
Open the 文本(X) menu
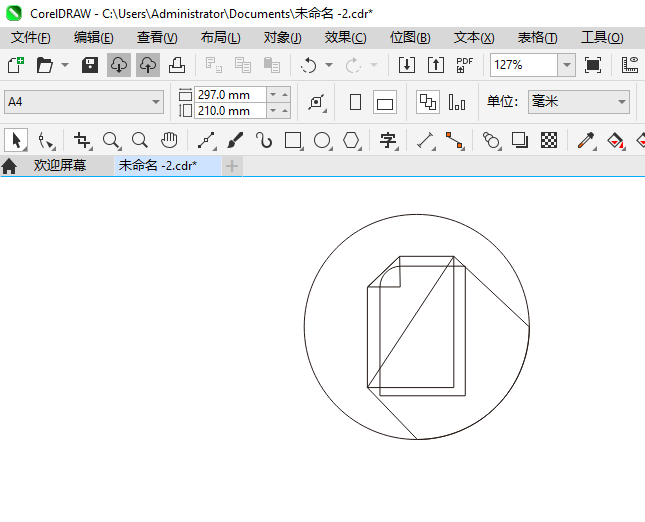[474, 38]
